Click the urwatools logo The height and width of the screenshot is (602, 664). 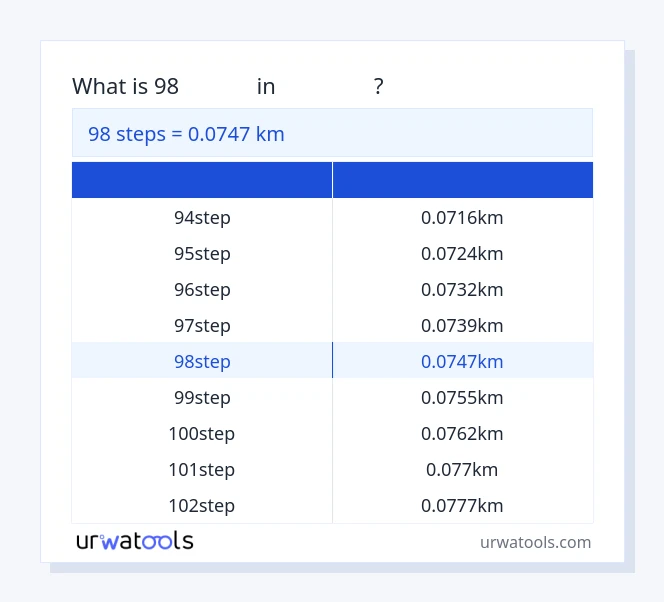point(134,541)
